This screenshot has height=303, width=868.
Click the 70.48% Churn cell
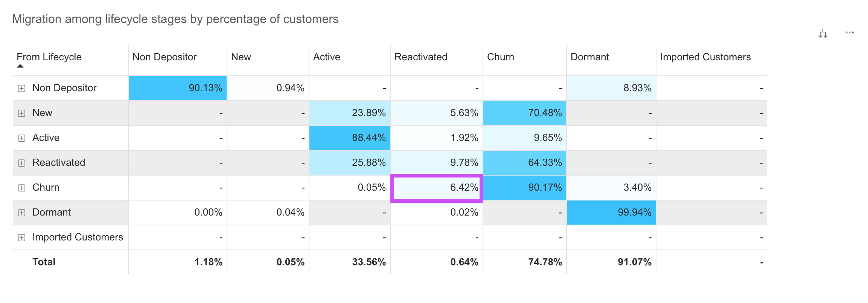tap(525, 113)
